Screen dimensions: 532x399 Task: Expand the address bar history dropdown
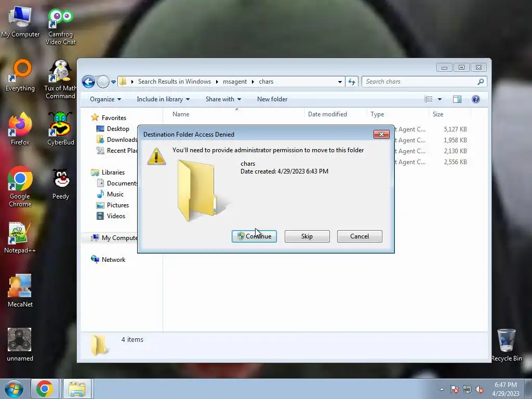click(340, 82)
